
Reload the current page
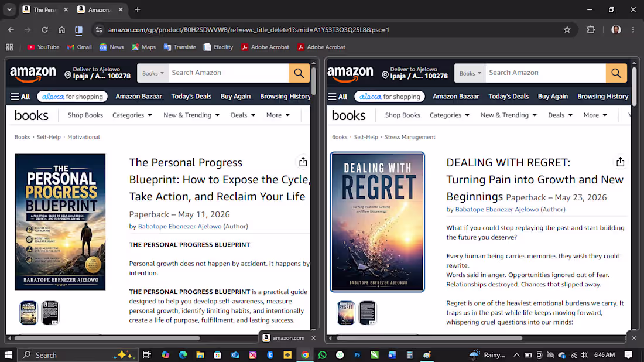click(x=44, y=30)
